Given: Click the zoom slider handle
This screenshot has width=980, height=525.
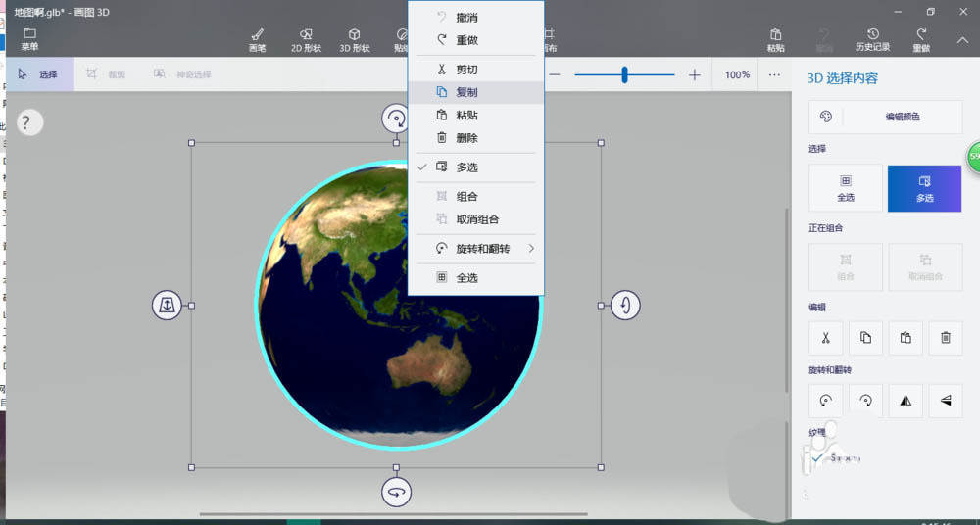Looking at the screenshot, I should point(624,75).
